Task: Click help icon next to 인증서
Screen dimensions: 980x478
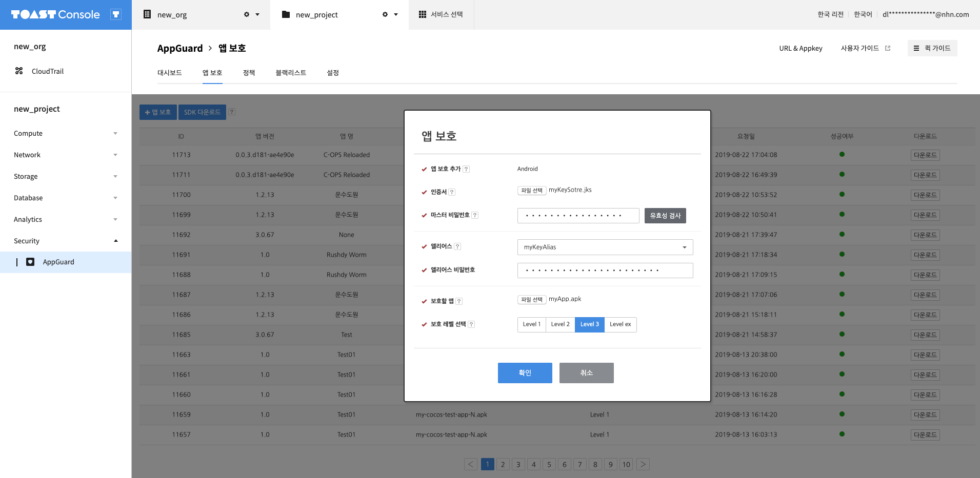Action: click(452, 192)
